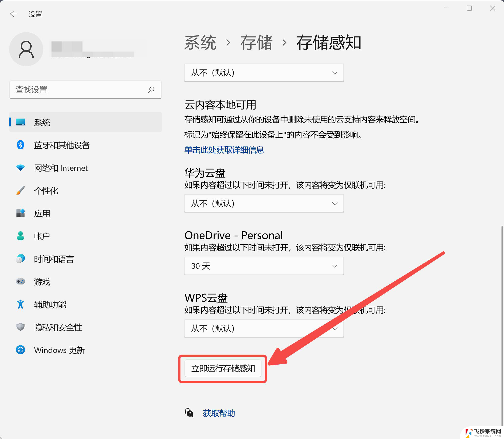Click 立即运行存储感知 button
The height and width of the screenshot is (439, 504).
coord(223,368)
